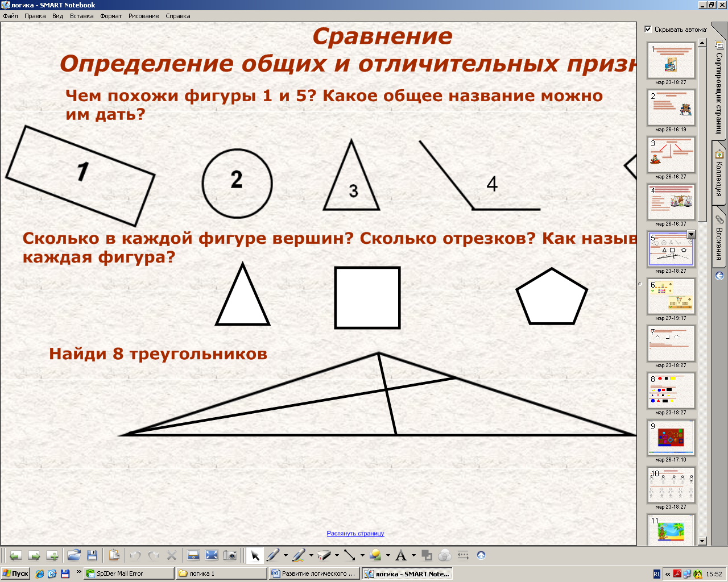This screenshot has width=728, height=582.
Task: Switch to Сортировщик страниц side tab
Action: click(719, 88)
